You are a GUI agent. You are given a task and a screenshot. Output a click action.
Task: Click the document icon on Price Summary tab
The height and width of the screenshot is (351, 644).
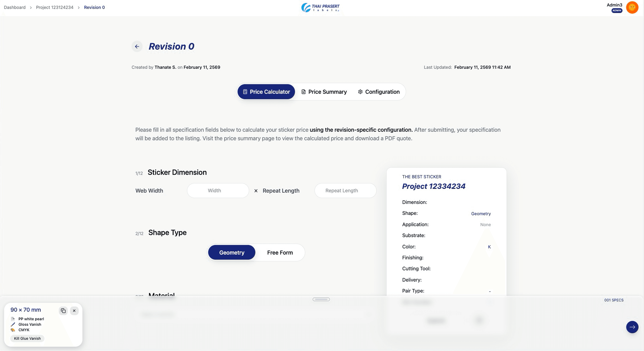[x=304, y=92]
